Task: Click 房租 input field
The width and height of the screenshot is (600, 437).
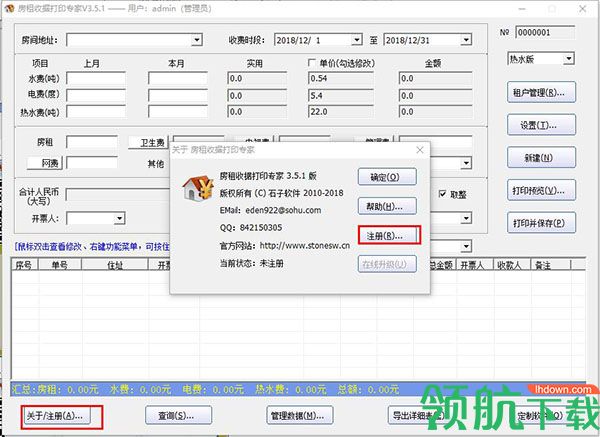Action: (x=92, y=142)
